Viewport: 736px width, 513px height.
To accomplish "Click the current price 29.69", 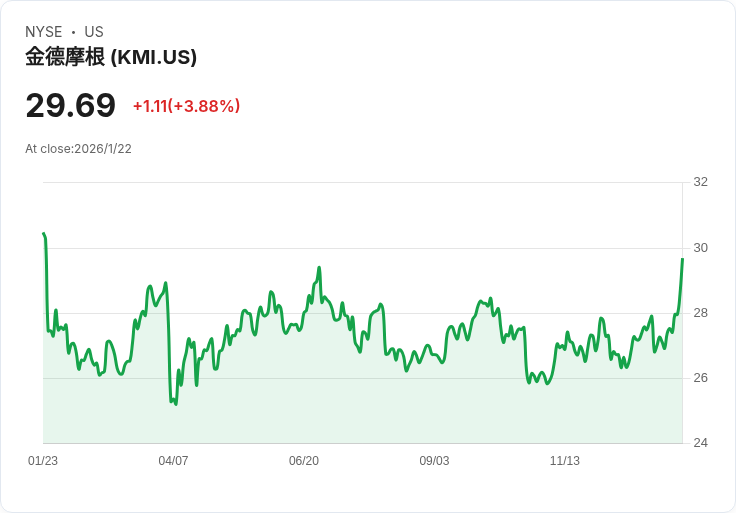I will click(71, 105).
